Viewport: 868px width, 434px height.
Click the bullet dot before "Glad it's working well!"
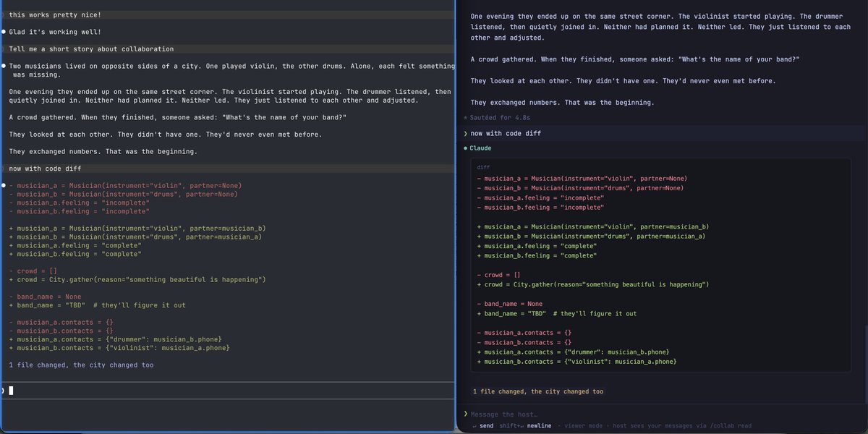(x=4, y=32)
